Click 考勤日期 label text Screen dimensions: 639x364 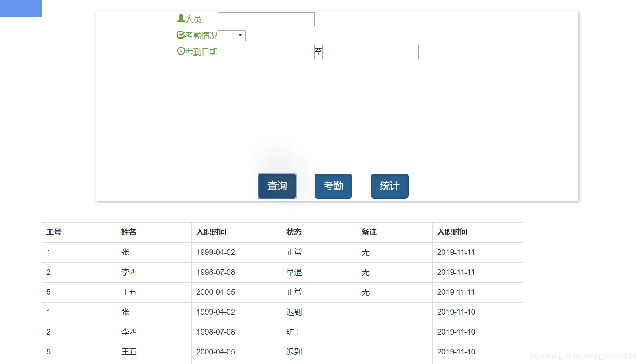pos(201,52)
